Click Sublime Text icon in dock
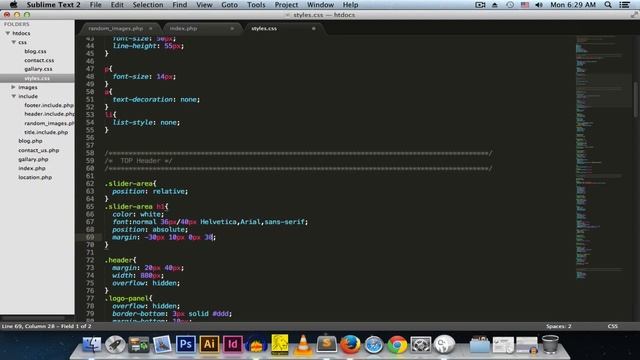 327,344
